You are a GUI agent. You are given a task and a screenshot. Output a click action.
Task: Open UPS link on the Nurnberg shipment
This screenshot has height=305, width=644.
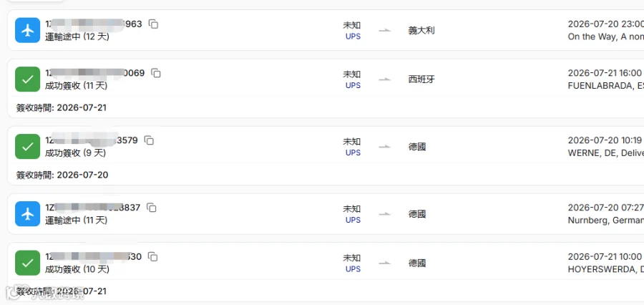(x=353, y=220)
